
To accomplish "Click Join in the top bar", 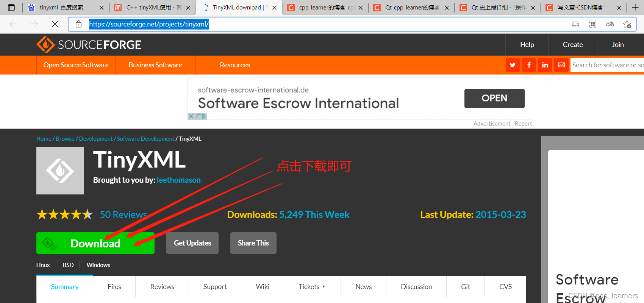I will 617,45.
